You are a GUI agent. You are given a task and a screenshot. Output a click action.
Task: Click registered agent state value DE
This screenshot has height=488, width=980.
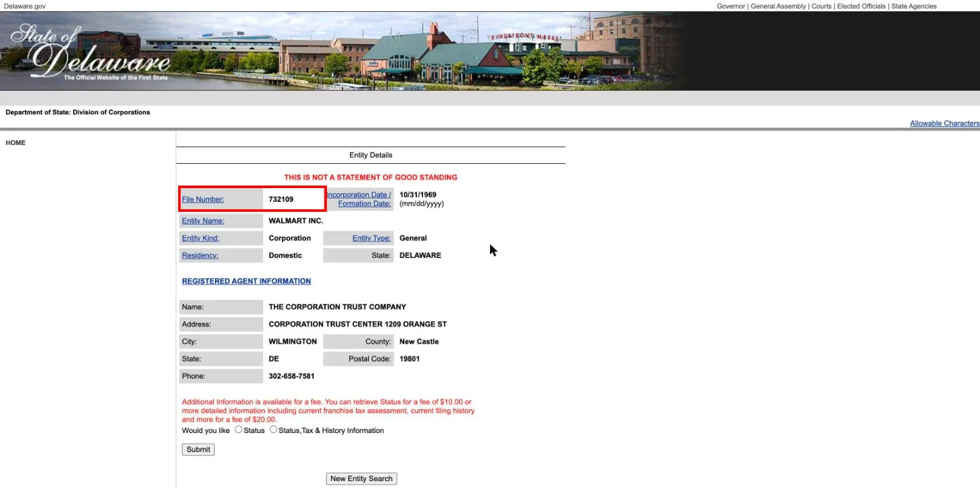(x=274, y=359)
